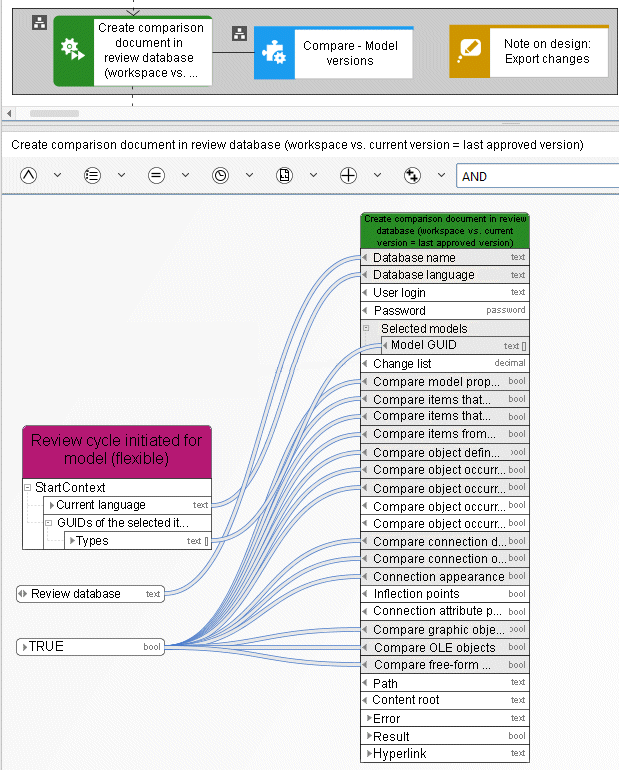Click the green gear automated task icon
Image resolution: width=619 pixels, height=770 pixels.
click(x=73, y=51)
